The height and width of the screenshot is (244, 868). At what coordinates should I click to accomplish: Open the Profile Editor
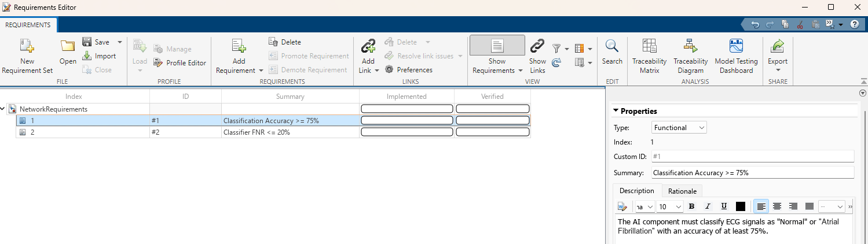point(180,63)
